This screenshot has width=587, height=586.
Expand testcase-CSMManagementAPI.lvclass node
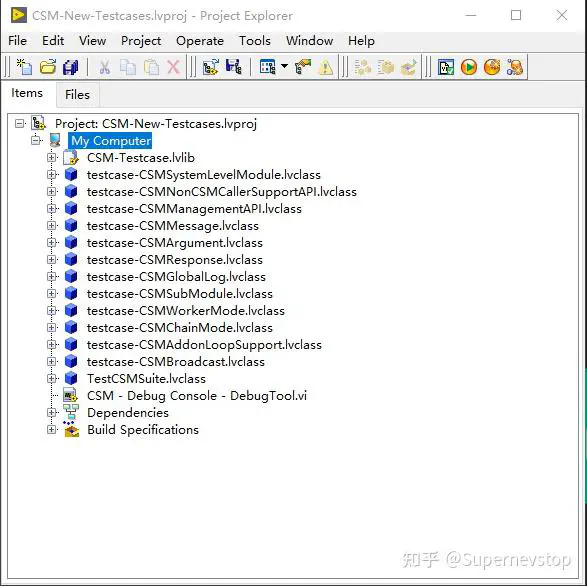[52, 209]
